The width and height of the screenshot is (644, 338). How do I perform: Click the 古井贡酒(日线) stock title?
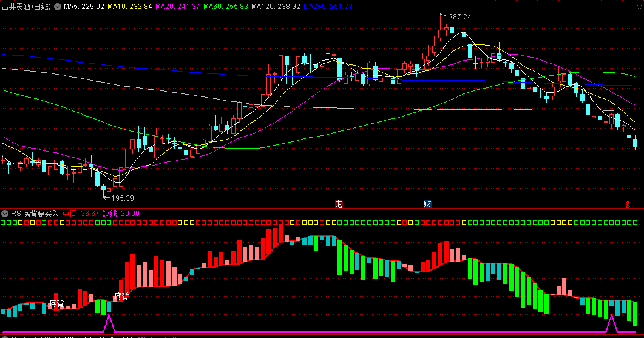point(26,7)
